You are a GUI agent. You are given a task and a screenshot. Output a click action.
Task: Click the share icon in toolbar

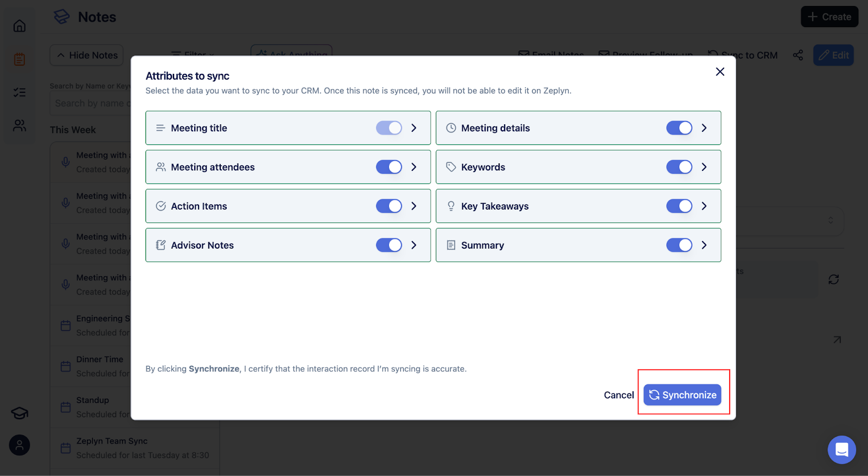(x=797, y=55)
